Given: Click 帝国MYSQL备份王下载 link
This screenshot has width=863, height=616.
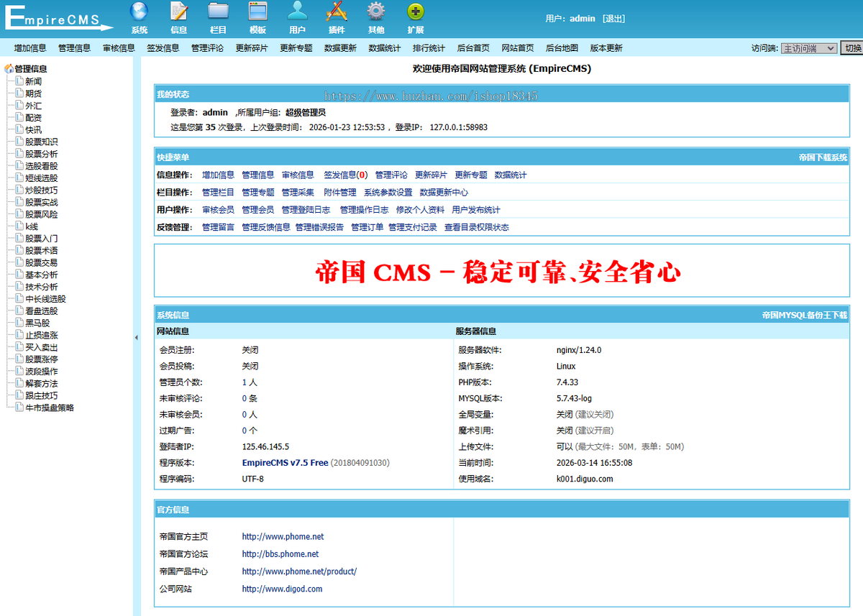Looking at the screenshot, I should pyautogui.click(x=805, y=316).
